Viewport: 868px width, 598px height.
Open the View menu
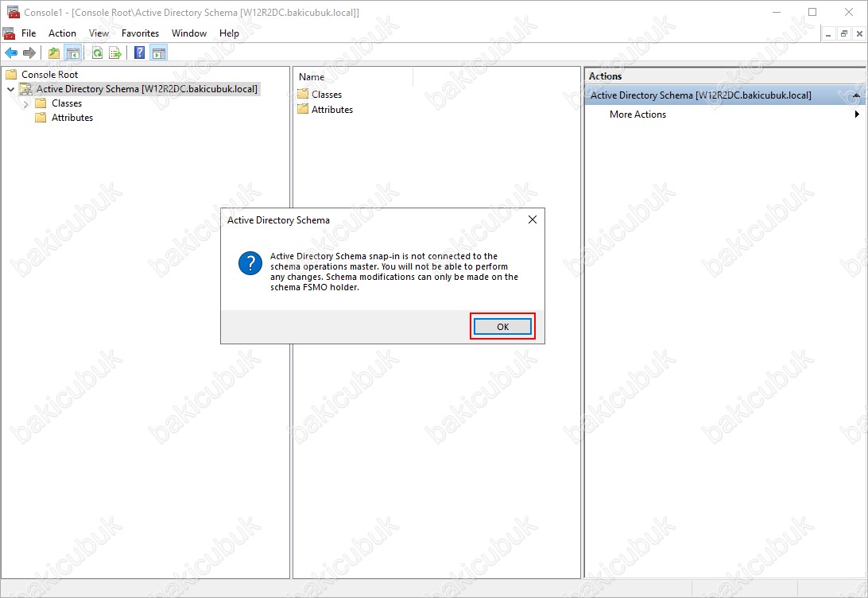pos(99,33)
